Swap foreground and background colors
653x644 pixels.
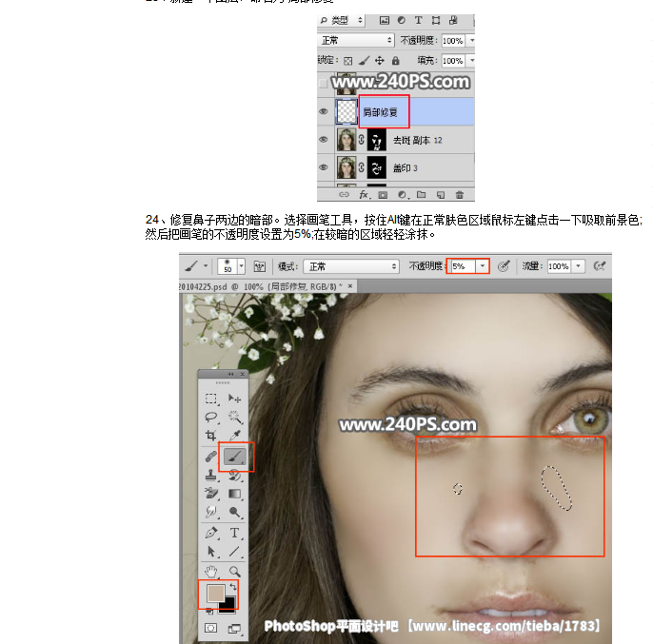click(x=233, y=587)
